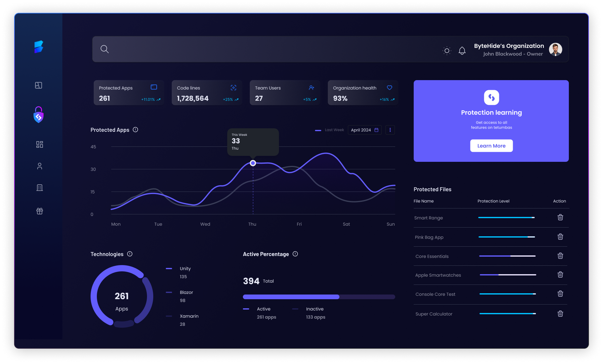The width and height of the screenshot is (603, 364).
Task: Click the Learn More button
Action: tap(491, 146)
